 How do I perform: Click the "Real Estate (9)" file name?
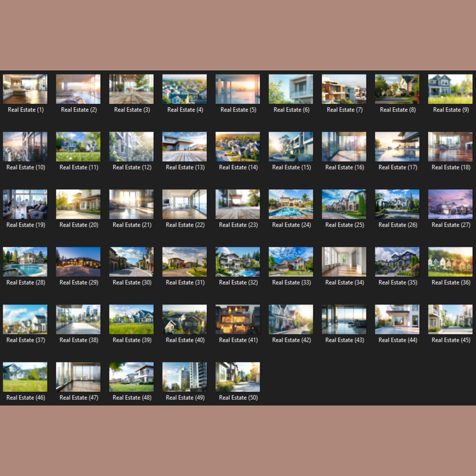click(x=451, y=110)
